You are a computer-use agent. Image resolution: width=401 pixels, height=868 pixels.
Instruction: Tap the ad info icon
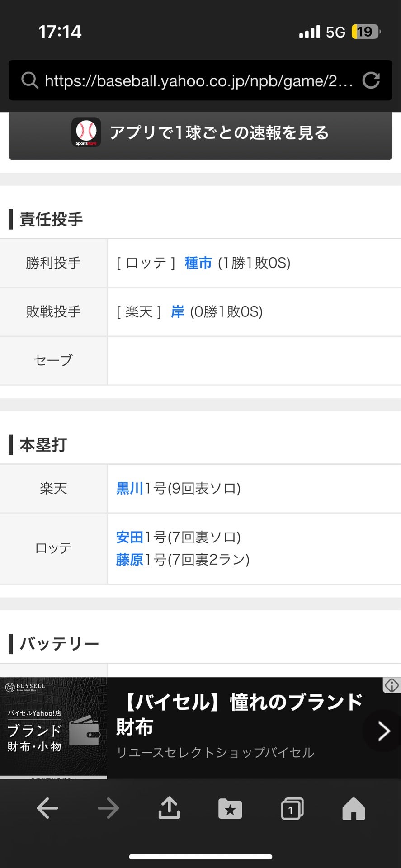pos(392,685)
